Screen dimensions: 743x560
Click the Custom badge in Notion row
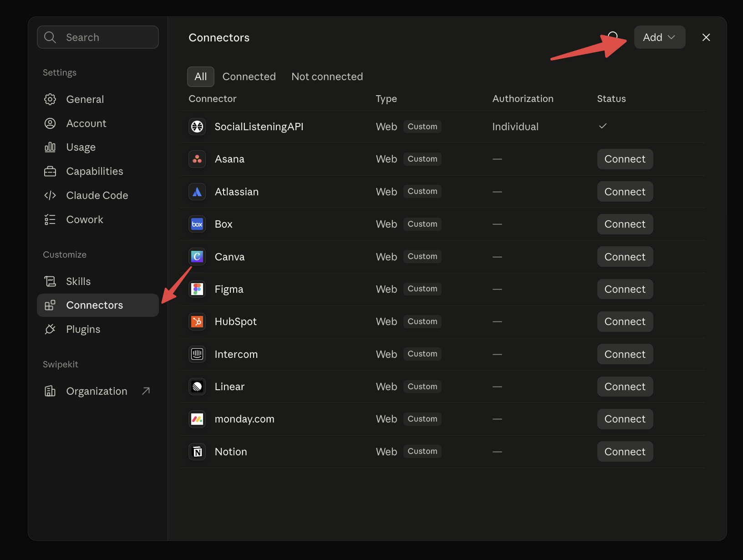(422, 451)
